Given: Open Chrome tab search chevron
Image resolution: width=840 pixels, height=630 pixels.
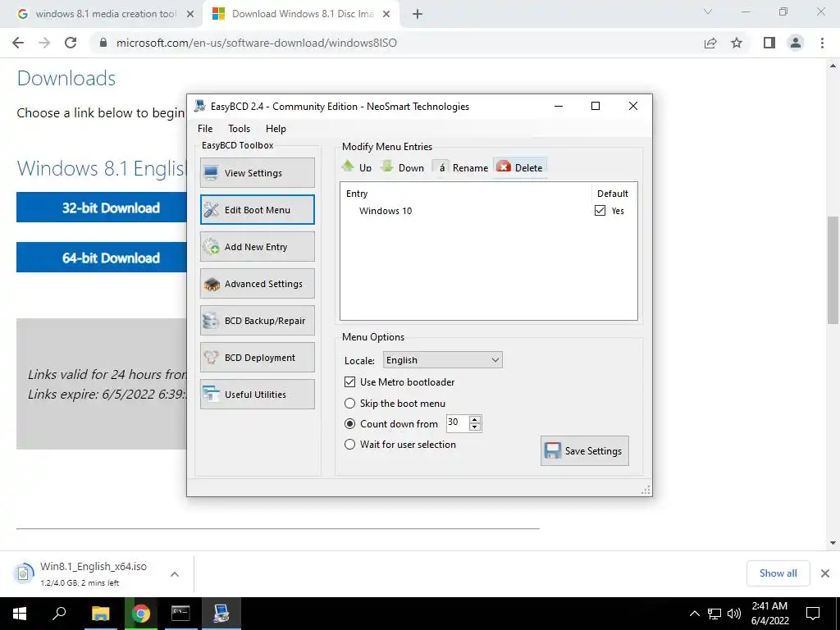Looking at the screenshot, I should tap(708, 11).
